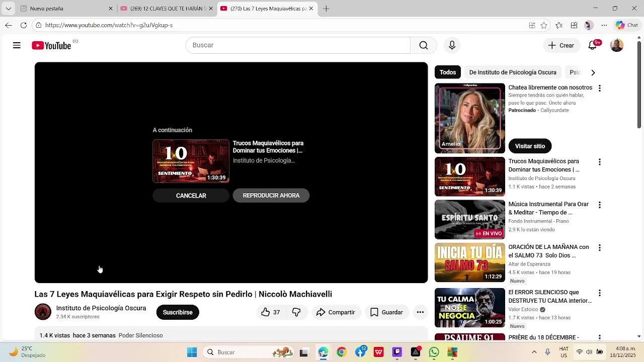Image resolution: width=644 pixels, height=362 pixels.
Task: Close the 12 CLAVES browser tab
Action: 211,9
